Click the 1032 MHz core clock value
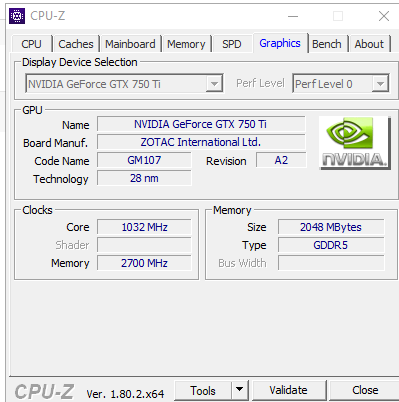 pyautogui.click(x=144, y=227)
